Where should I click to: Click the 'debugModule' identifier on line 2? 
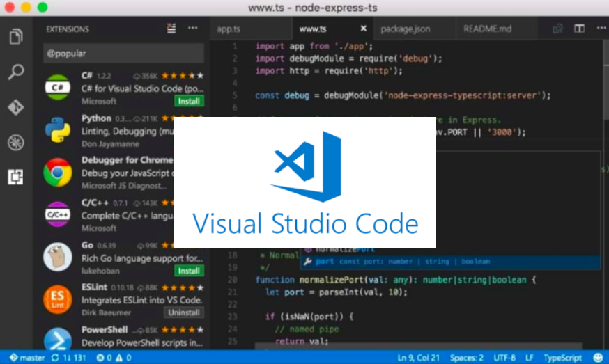pyautogui.click(x=316, y=58)
